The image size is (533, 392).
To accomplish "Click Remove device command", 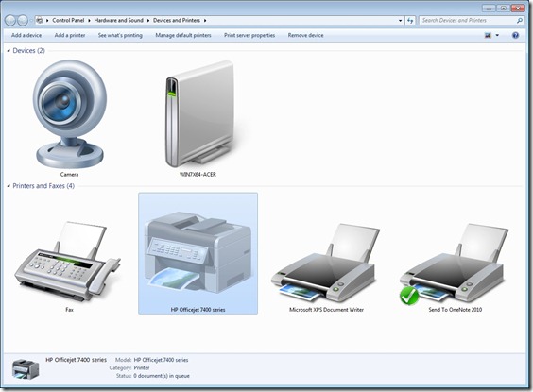I will tap(305, 35).
